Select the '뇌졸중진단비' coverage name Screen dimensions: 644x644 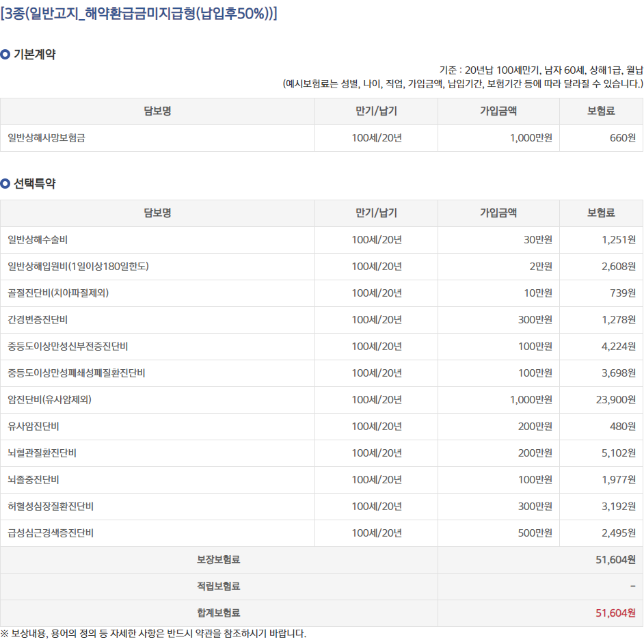coord(33,480)
